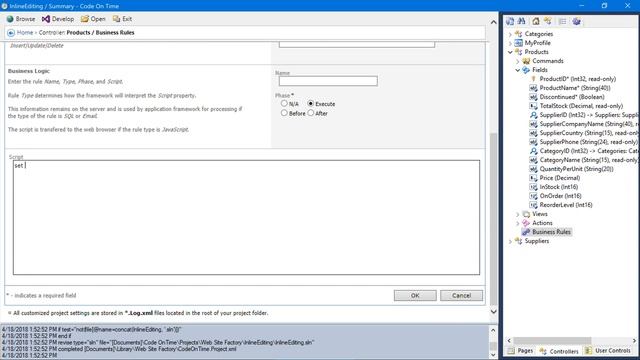Switch to the User Controls tab
Viewport: 640px width, 360px height.
(608, 351)
